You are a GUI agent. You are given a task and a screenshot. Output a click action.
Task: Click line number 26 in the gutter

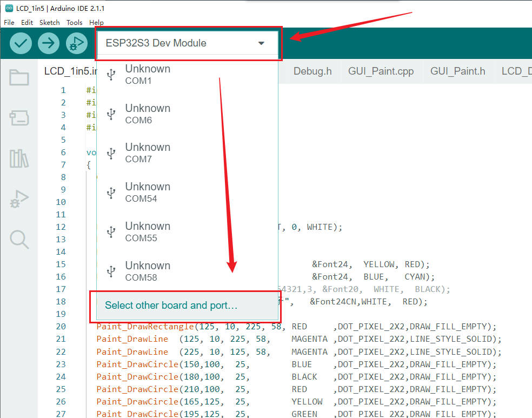(x=61, y=402)
